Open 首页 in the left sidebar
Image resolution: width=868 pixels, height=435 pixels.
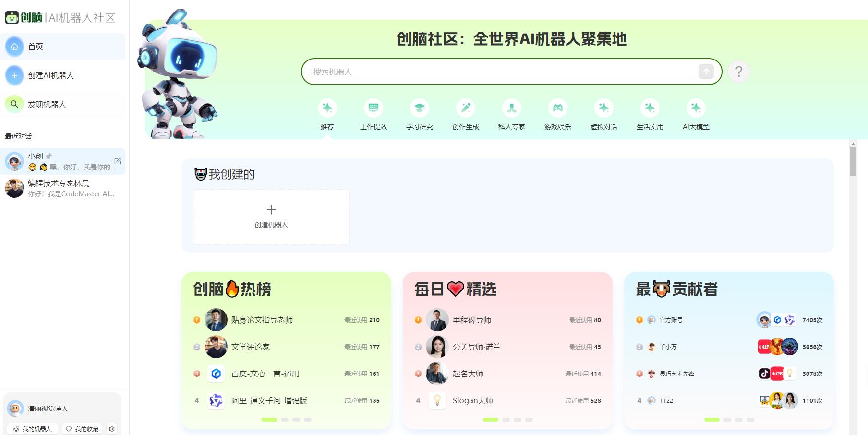pos(36,47)
